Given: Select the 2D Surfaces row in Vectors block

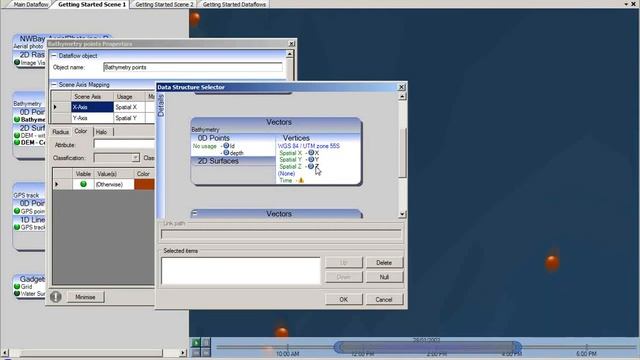Looking at the screenshot, I should (x=233, y=161).
